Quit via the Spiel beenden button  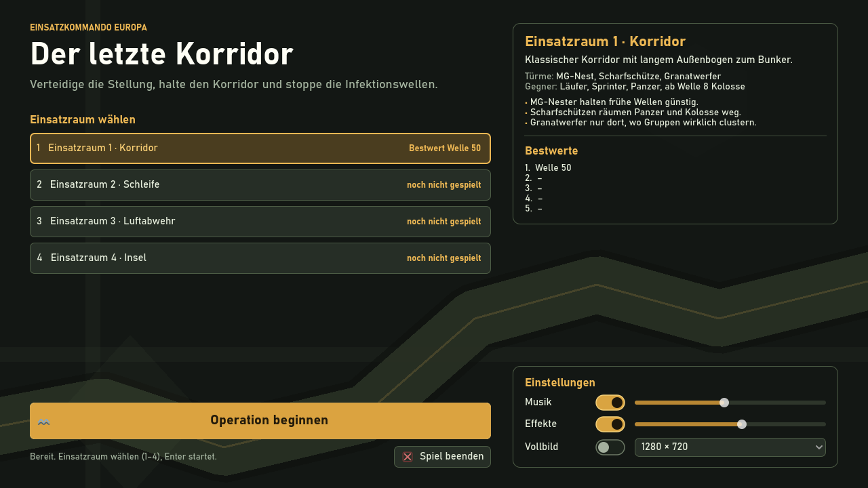coord(442,457)
